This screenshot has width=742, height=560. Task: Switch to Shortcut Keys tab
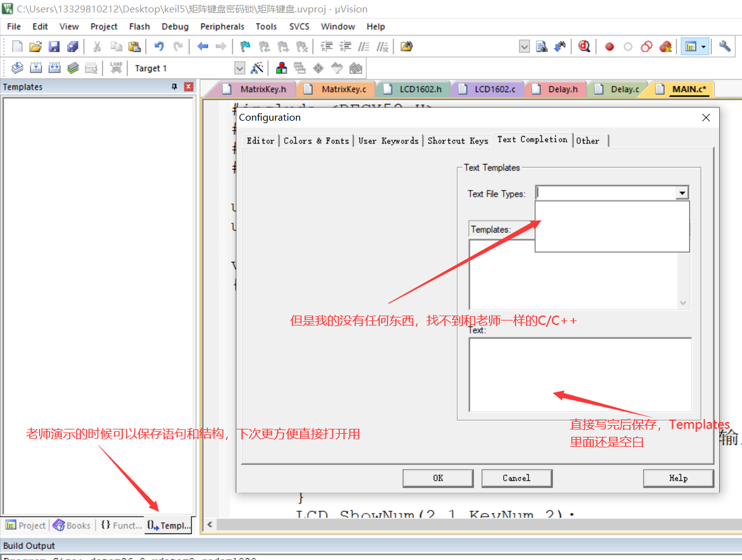pos(457,140)
